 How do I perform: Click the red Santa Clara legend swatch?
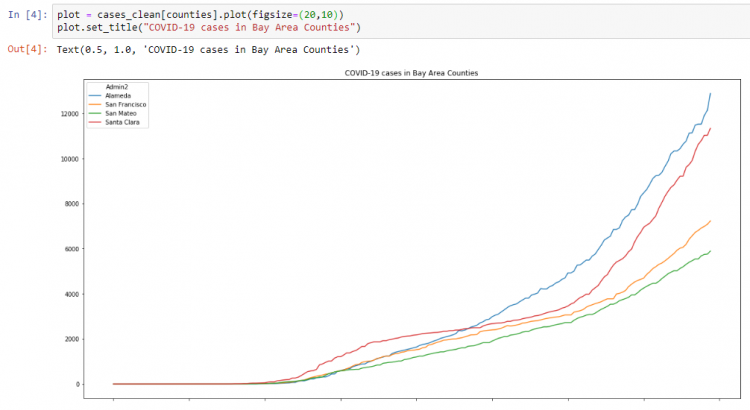pos(95,120)
